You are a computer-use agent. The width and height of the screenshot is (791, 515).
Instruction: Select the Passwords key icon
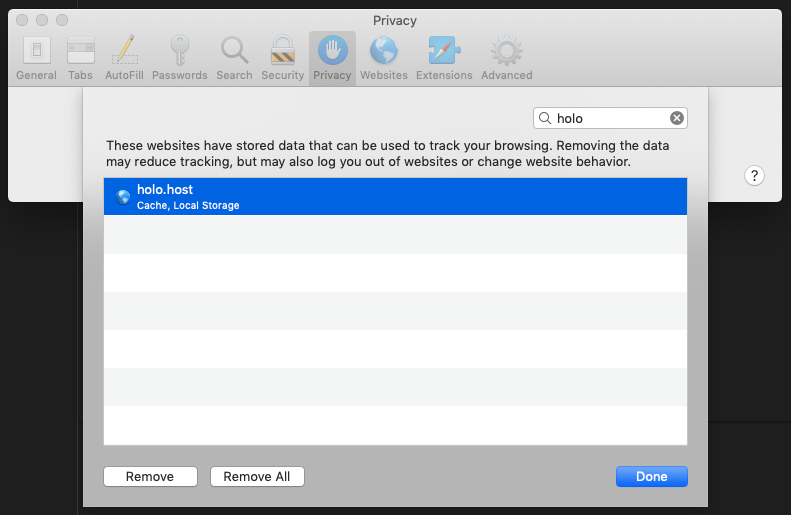tap(179, 57)
